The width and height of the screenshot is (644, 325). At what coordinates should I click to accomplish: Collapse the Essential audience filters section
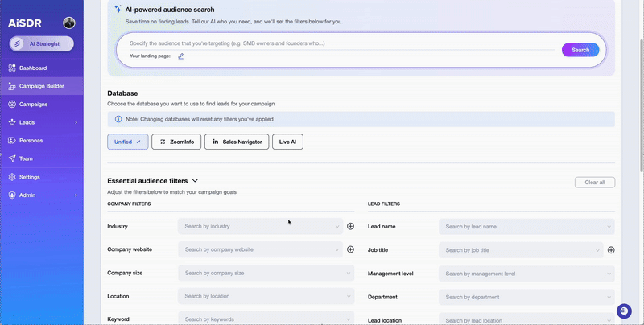pos(196,181)
